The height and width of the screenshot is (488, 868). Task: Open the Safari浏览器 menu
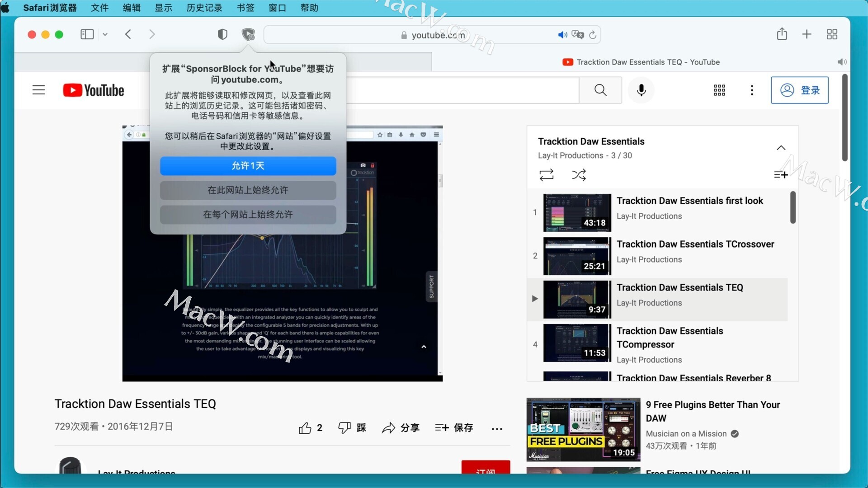click(50, 8)
